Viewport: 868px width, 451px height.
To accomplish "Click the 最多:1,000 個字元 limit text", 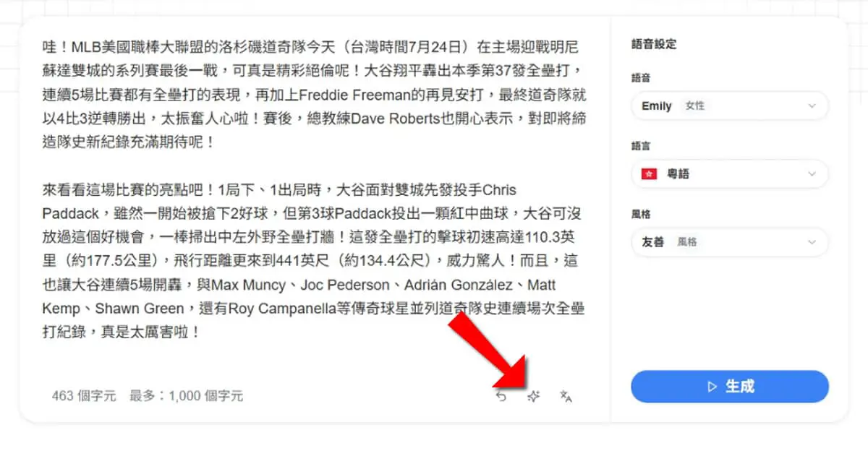I will point(186,396).
